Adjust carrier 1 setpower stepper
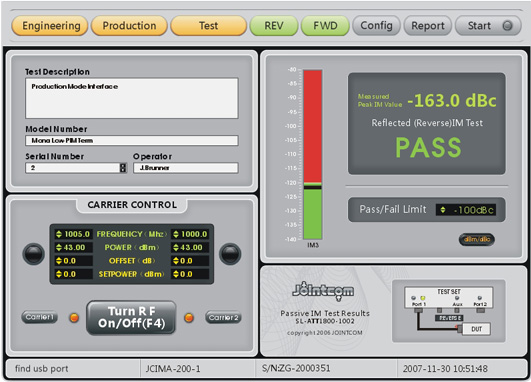 (59, 274)
